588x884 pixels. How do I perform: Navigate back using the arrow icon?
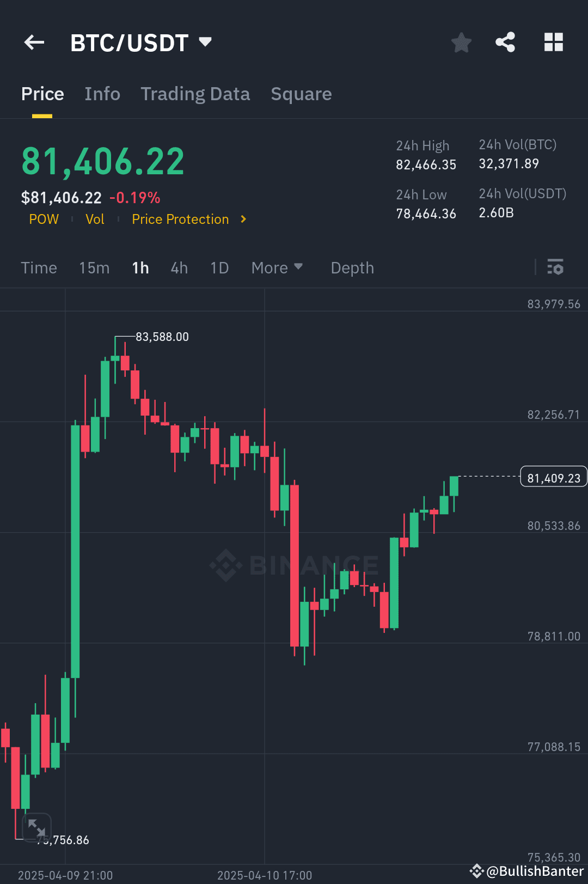coord(34,42)
